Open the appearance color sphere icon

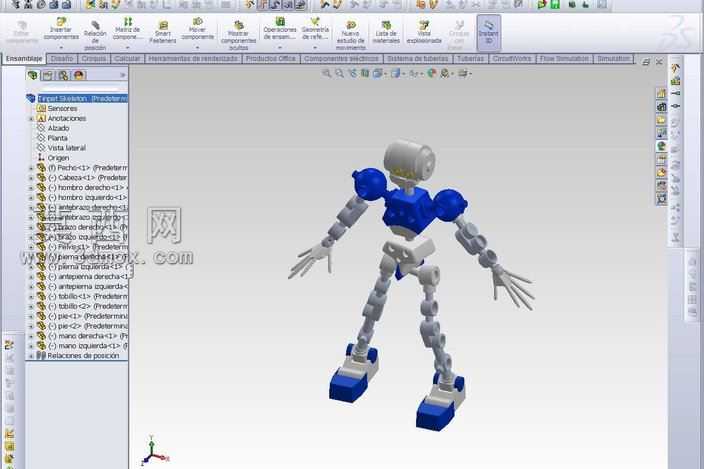(x=432, y=73)
